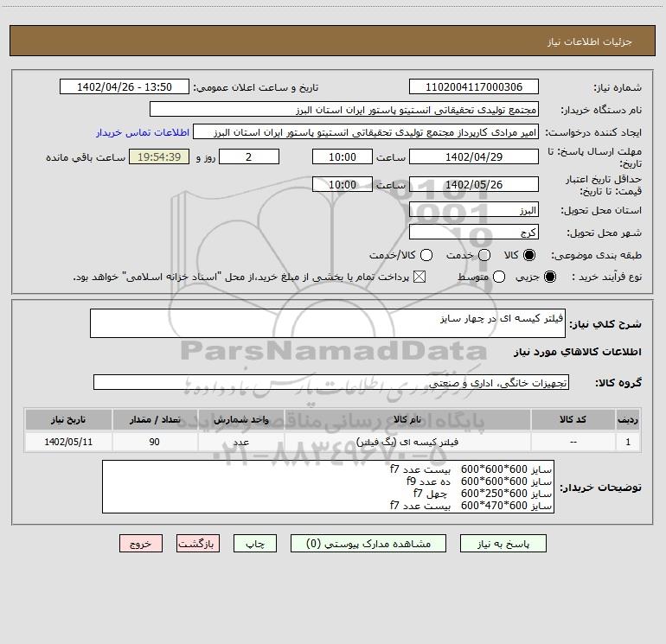The width and height of the screenshot is (666, 644).
Task: Select the جزیی purchase type radio
Action: tap(549, 277)
